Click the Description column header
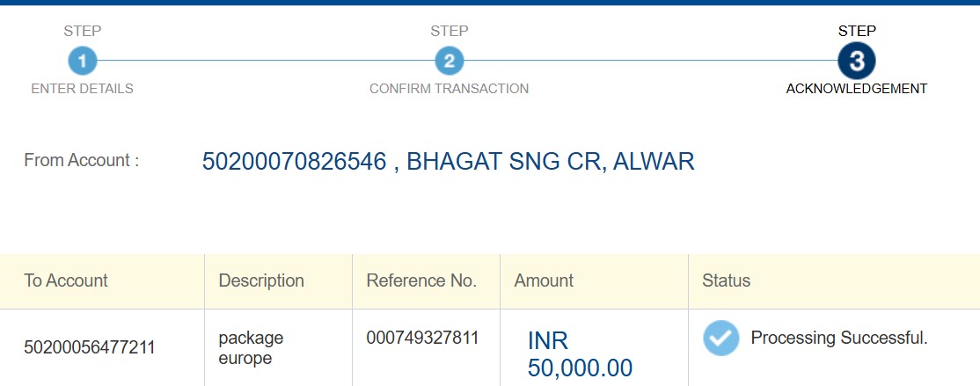Screen dimensions: 980x386 (261, 281)
